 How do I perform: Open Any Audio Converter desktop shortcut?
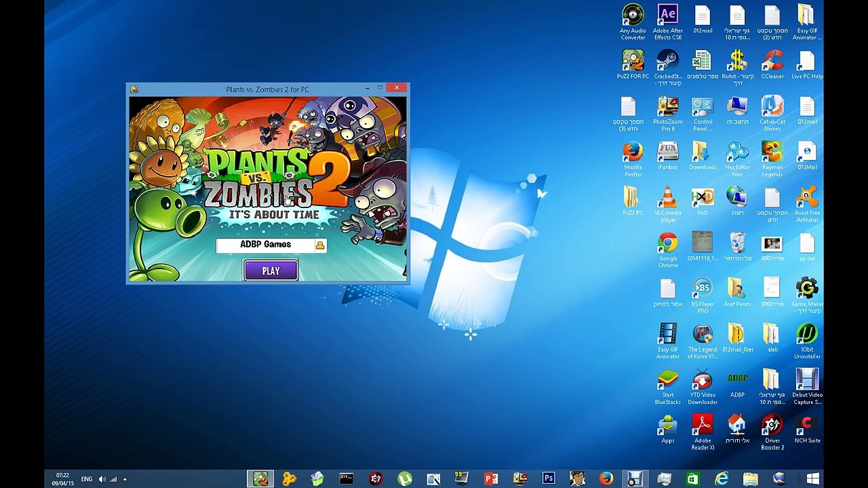[633, 22]
